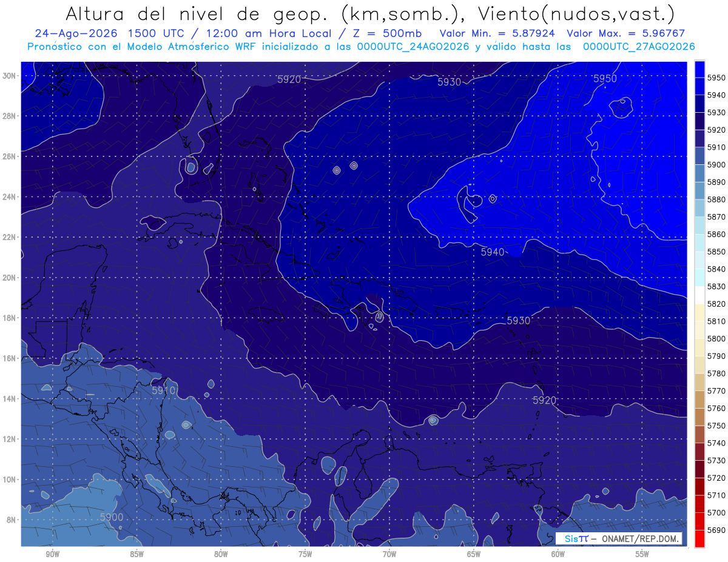Click the 5900 contour label on the map
Viewport: 728px width, 562px height.
(112, 517)
